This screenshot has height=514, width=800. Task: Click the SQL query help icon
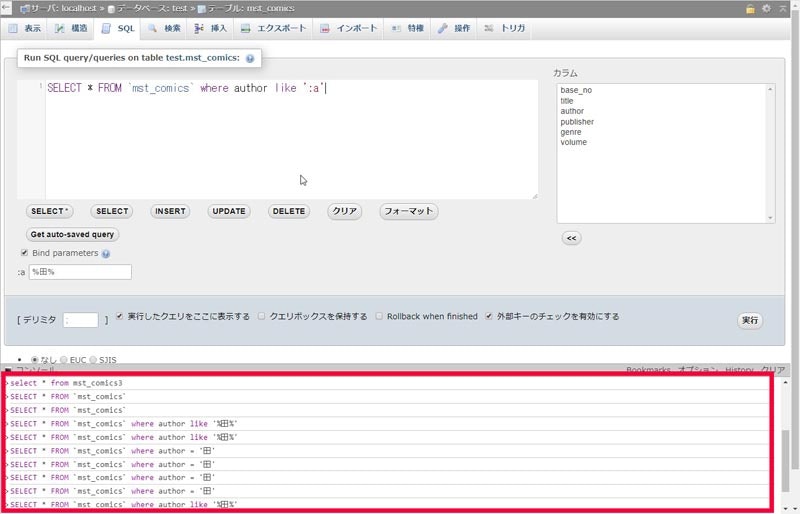(x=250, y=58)
